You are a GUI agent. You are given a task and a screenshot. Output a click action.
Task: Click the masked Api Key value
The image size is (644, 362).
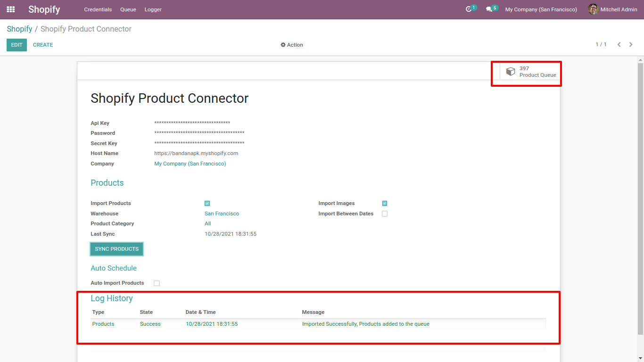[x=192, y=123]
